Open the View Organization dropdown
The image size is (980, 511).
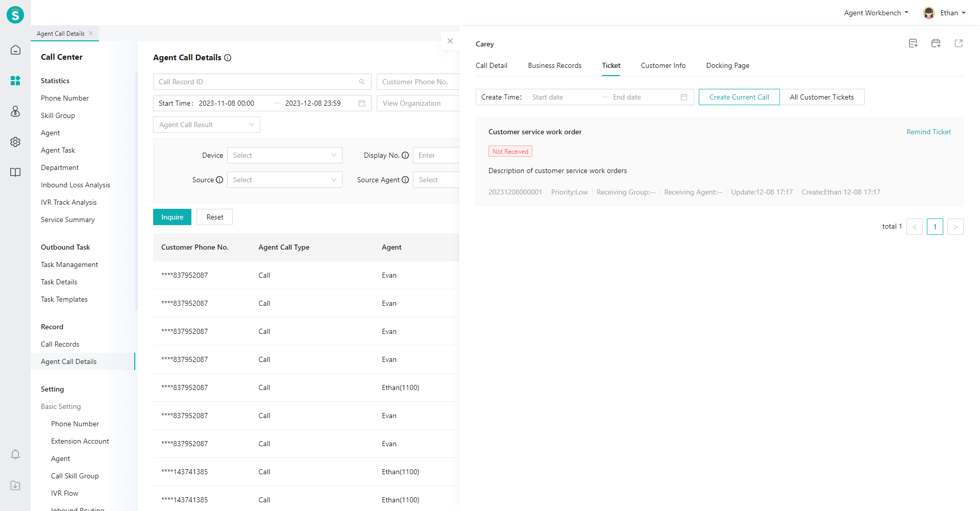(418, 103)
